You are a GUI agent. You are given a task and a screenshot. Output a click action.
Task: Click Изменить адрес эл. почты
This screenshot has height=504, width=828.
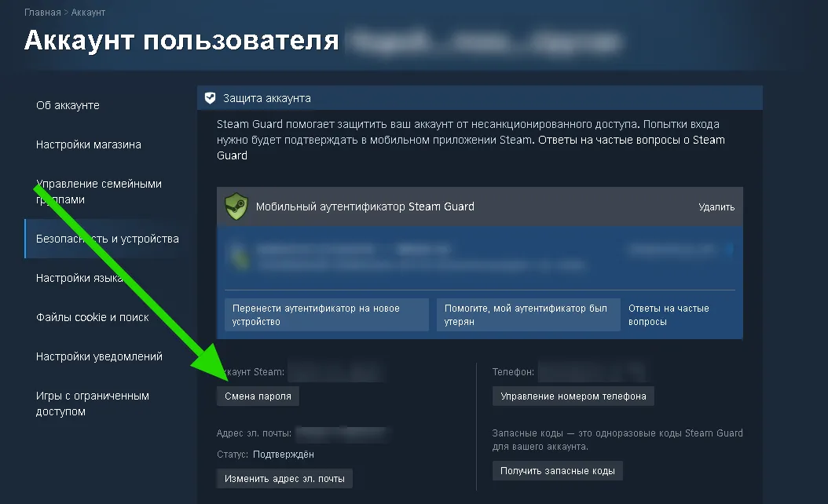click(284, 479)
